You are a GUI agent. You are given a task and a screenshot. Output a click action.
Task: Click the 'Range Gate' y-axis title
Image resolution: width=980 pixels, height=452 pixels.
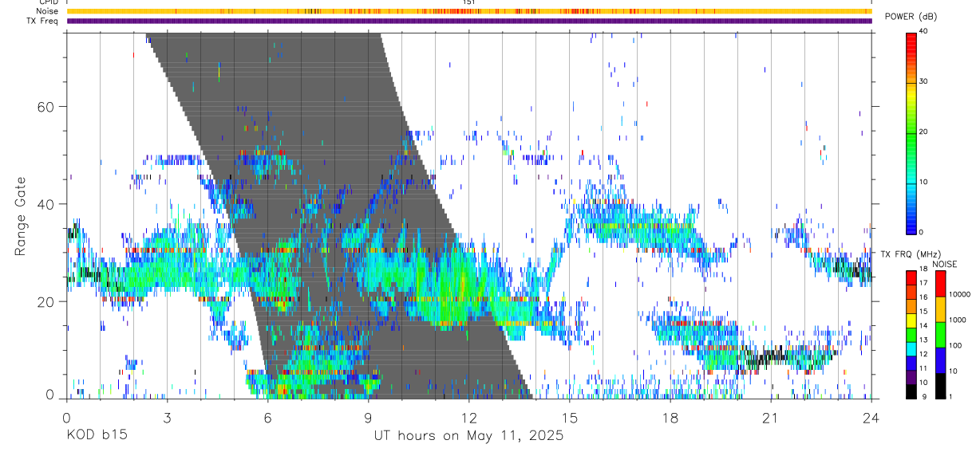pyautogui.click(x=20, y=216)
